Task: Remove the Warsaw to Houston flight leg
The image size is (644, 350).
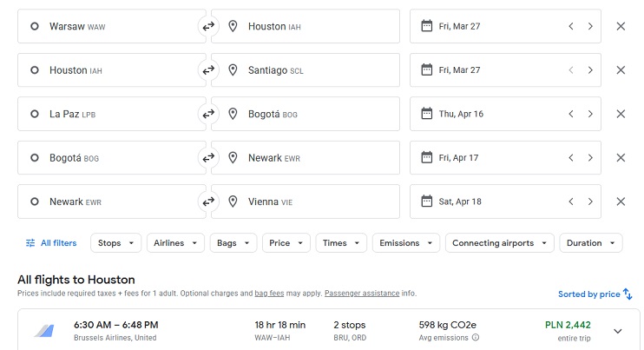Action: pos(621,26)
